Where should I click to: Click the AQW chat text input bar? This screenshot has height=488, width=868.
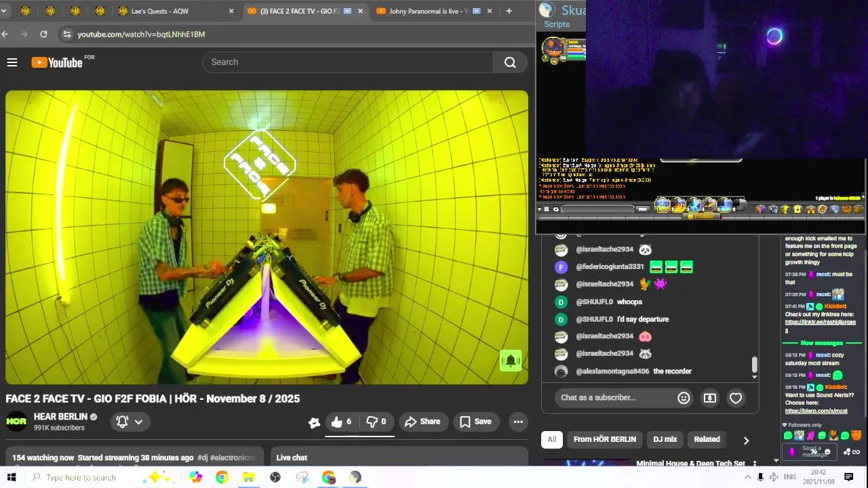pyautogui.click(x=598, y=209)
